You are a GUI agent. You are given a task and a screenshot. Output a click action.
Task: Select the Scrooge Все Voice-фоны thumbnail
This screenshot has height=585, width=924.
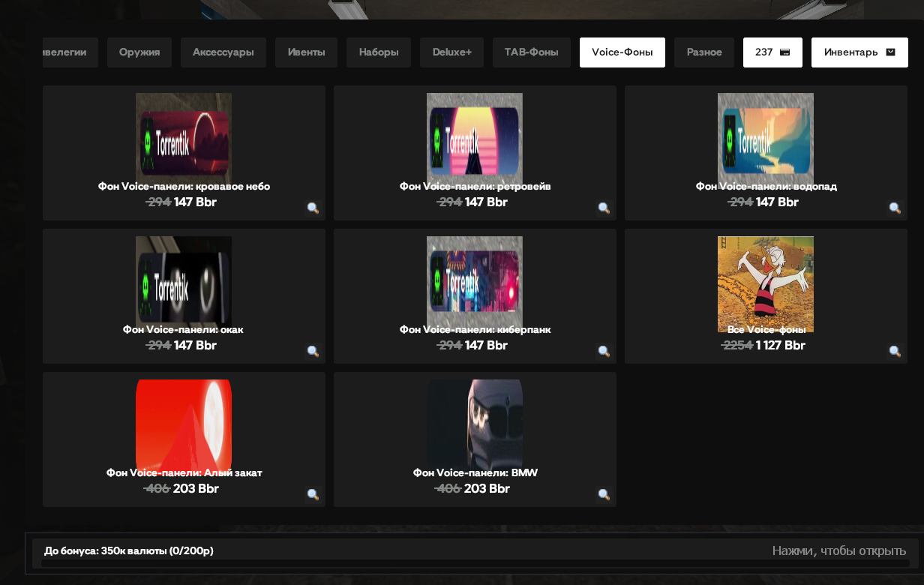tap(766, 284)
